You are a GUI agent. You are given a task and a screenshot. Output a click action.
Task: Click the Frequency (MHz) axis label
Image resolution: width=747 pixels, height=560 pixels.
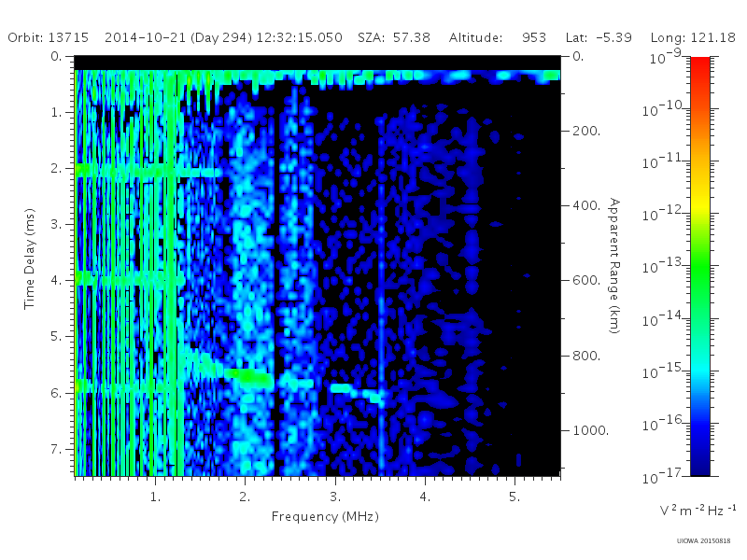tap(325, 517)
